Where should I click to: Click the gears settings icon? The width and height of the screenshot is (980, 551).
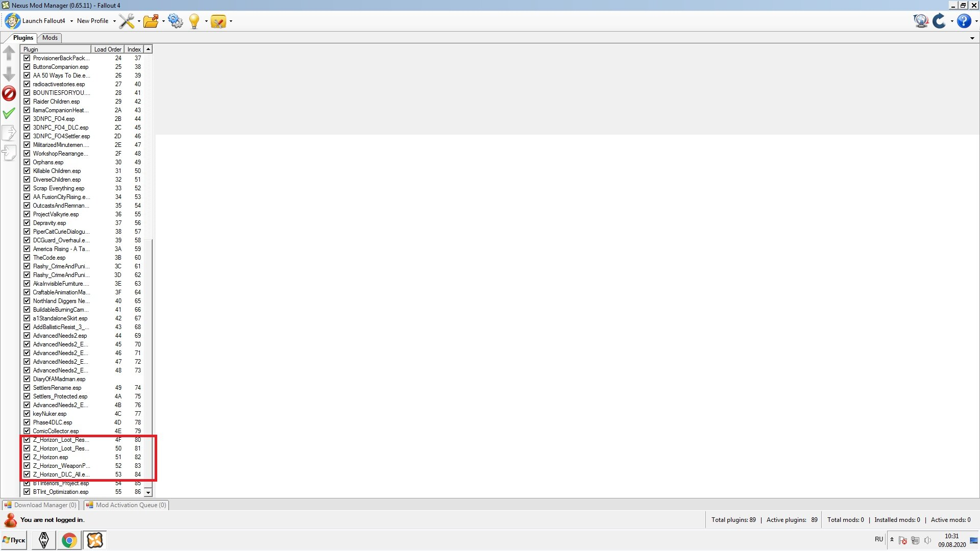175,21
